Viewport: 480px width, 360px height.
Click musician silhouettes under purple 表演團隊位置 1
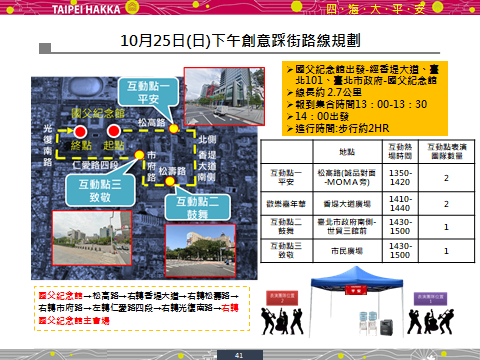coord(430,321)
